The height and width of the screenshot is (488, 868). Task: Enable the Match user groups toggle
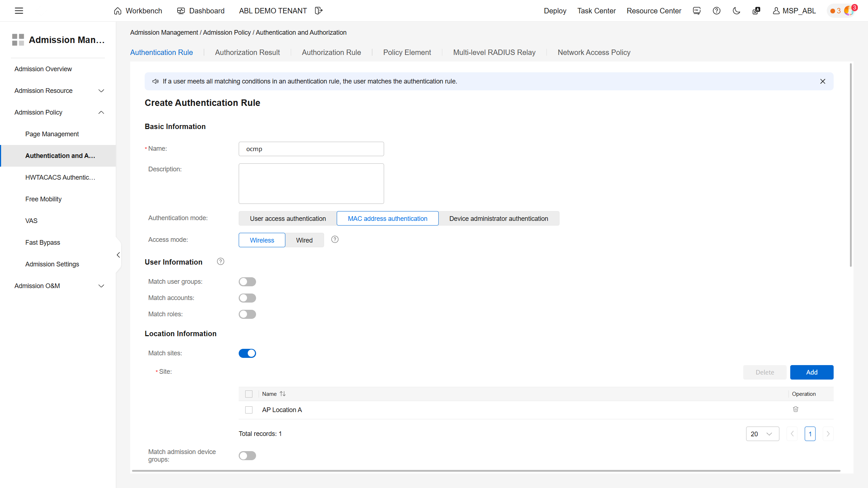[x=247, y=281]
